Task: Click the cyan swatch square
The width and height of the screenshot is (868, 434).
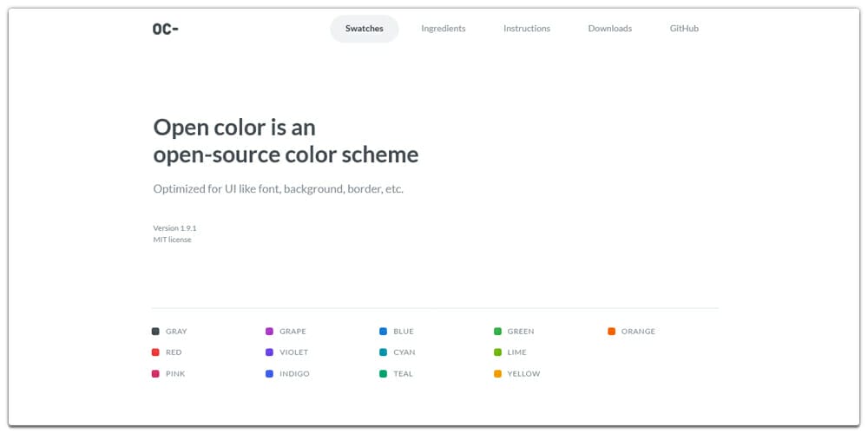Action: point(383,352)
